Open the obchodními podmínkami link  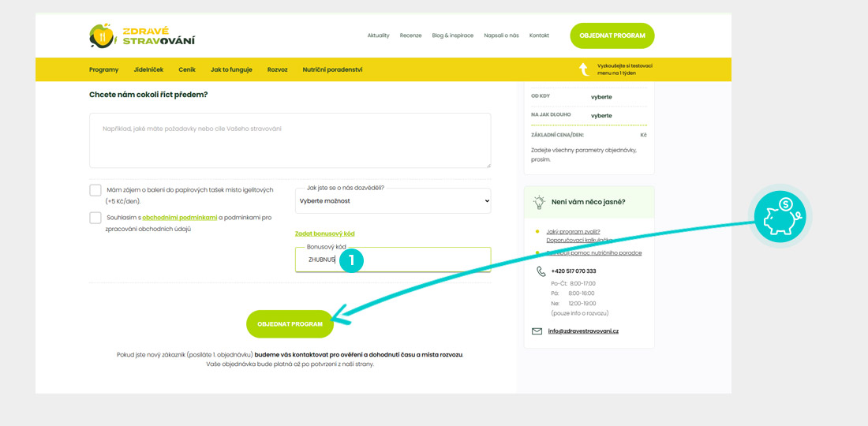[179, 218]
